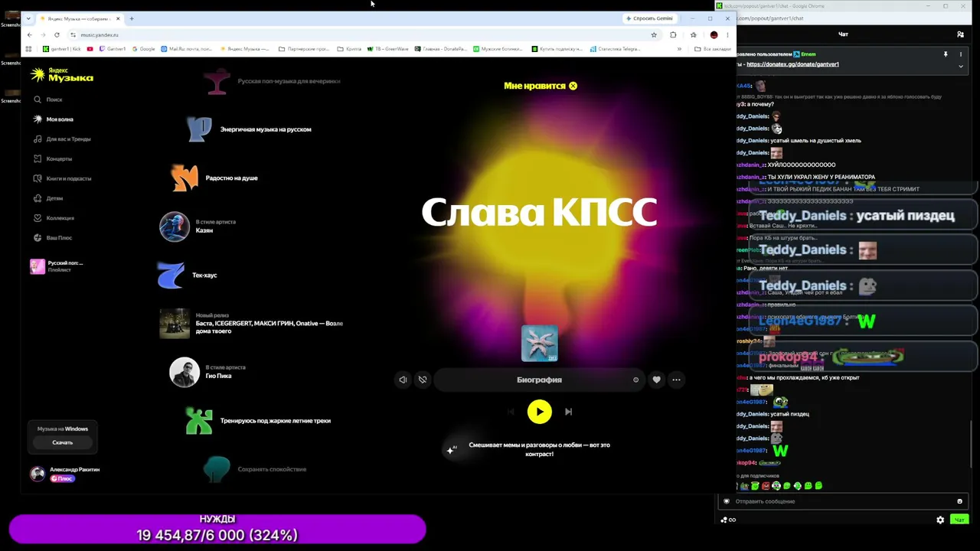Remove the Мне нравится filter
The height and width of the screenshot is (551, 980).
[x=573, y=86]
